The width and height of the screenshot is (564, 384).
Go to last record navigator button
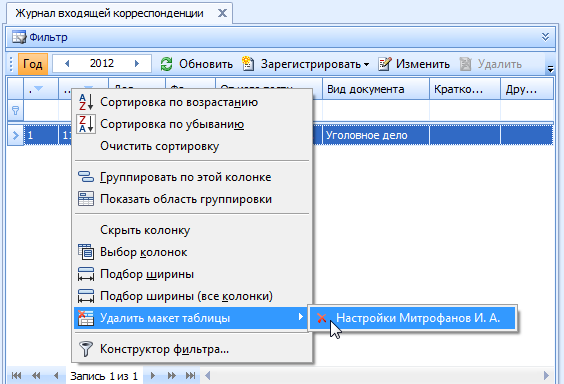point(191,376)
